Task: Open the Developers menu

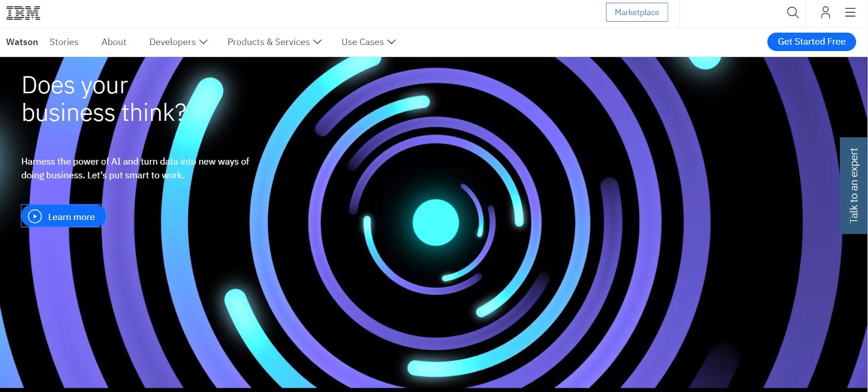Action: (x=178, y=42)
